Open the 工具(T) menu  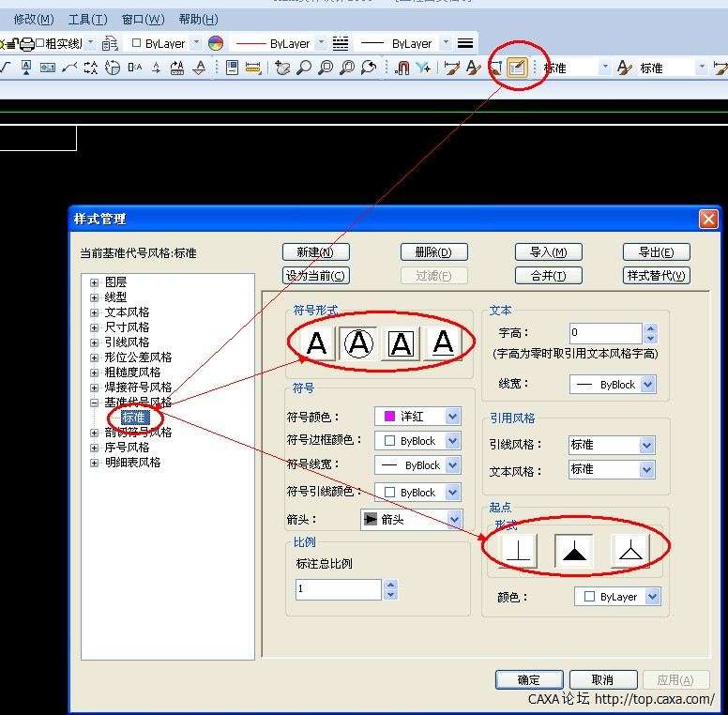pyautogui.click(x=88, y=19)
